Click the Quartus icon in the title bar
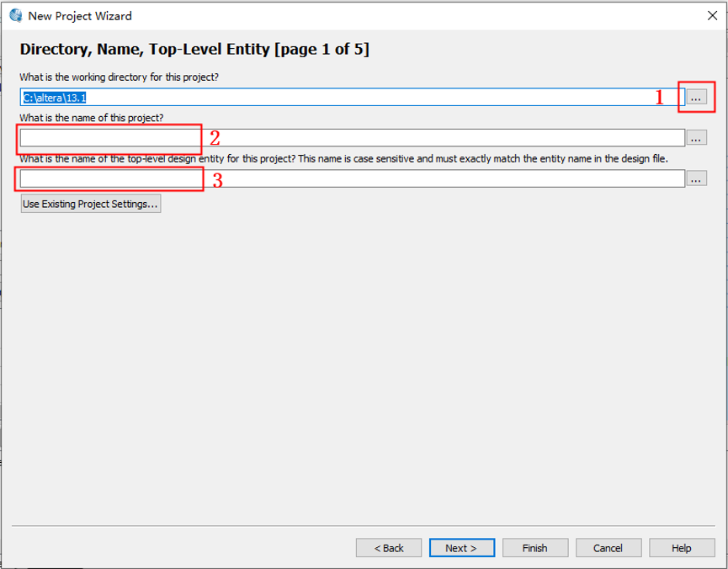Image resolution: width=728 pixels, height=569 pixels. (15, 15)
